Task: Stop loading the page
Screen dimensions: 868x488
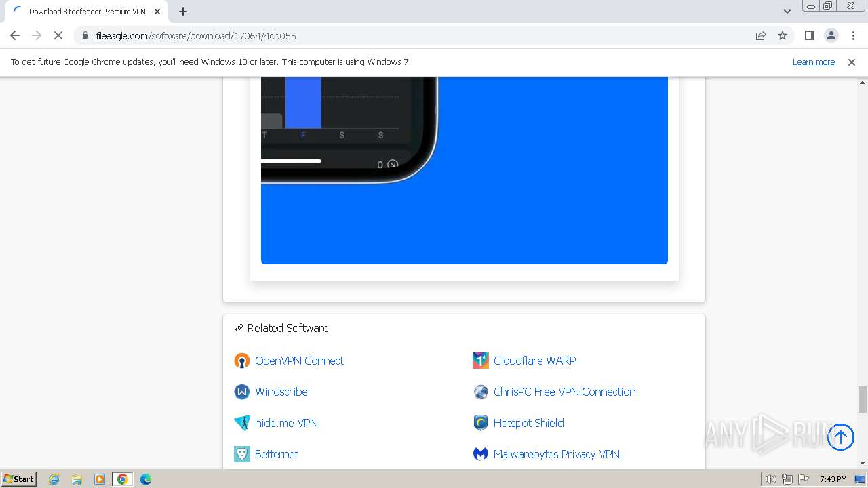Action: tap(58, 35)
